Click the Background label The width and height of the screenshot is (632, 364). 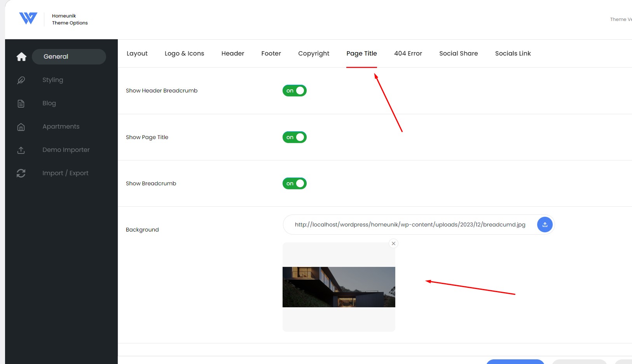pos(142,230)
